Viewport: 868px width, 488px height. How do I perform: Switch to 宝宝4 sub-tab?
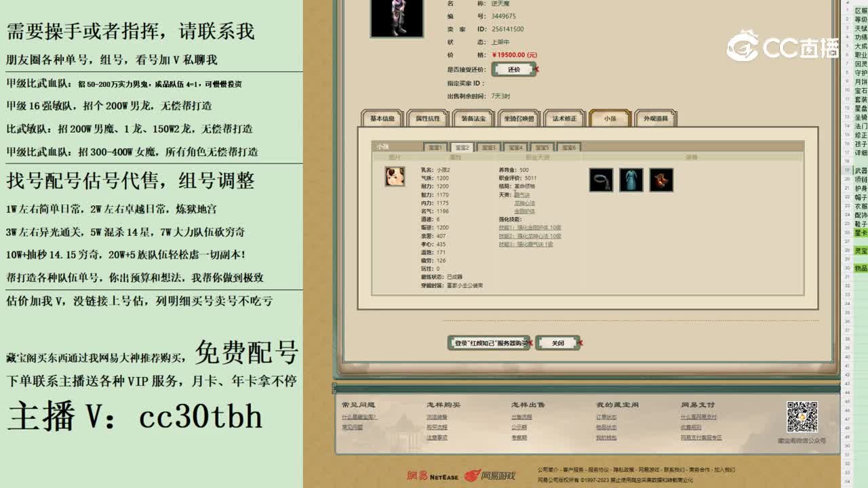pyautogui.click(x=515, y=147)
